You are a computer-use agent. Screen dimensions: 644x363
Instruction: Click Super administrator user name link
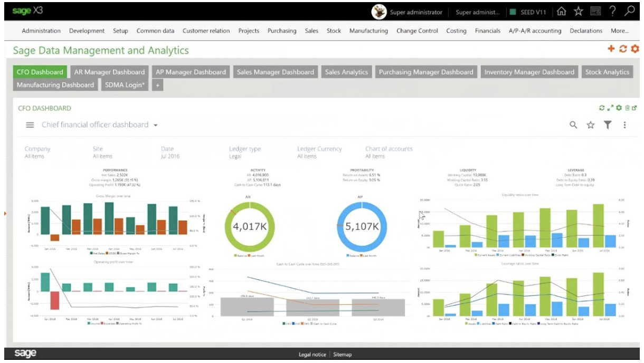[x=416, y=12]
